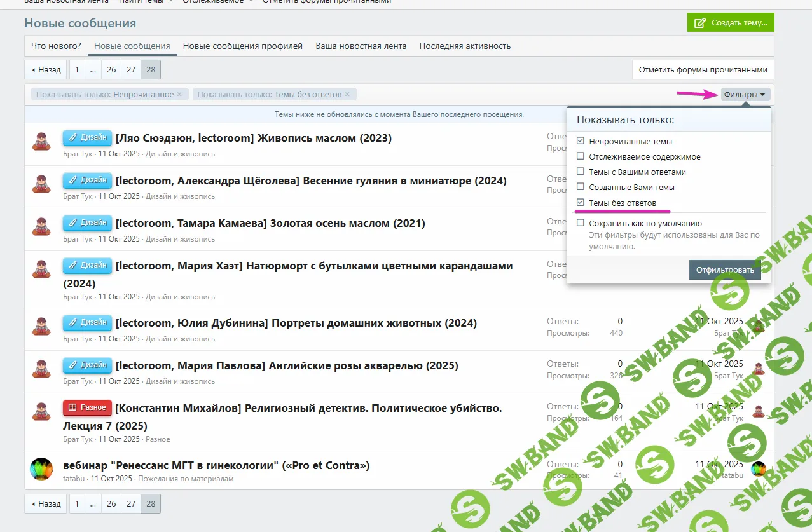Open the 'Что нового?' tab
The image size is (812, 532).
point(56,46)
